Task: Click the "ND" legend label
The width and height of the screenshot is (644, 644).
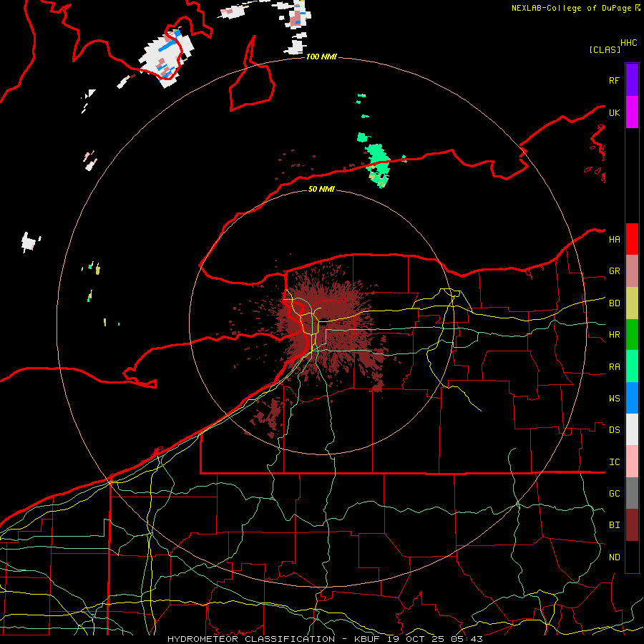Action: 614,557
